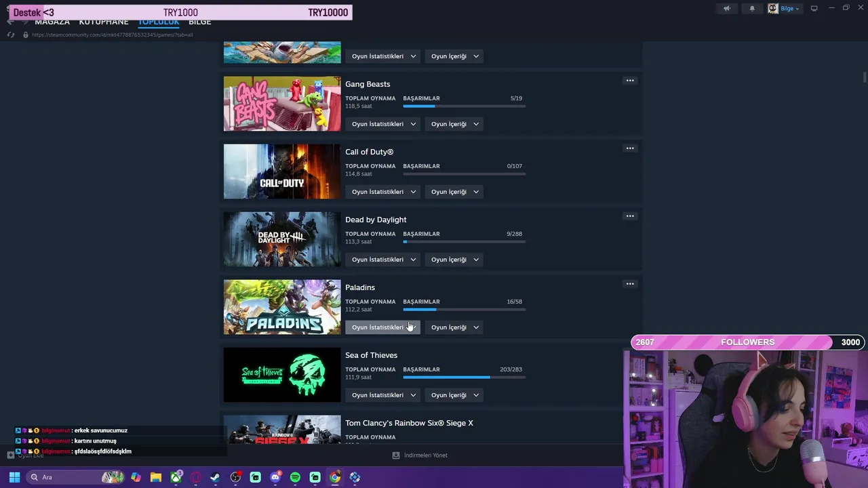Open Discord from the taskbar
Screen dimensions: 868x488
[x=275, y=477]
